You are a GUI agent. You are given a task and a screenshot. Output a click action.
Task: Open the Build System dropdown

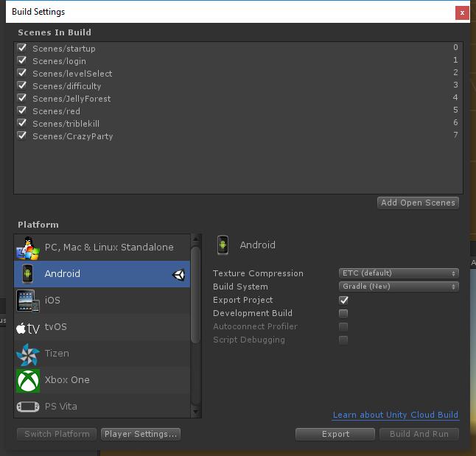[x=399, y=287]
